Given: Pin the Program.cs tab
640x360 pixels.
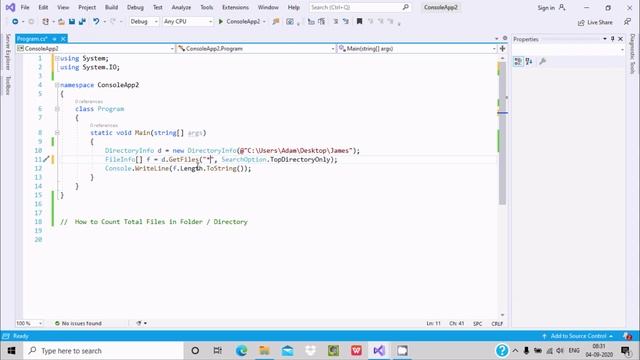Looking at the screenshot, I should click(54, 39).
